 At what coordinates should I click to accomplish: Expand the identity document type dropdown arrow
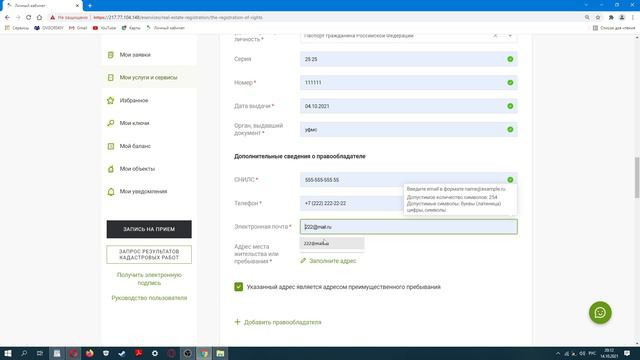pyautogui.click(x=510, y=36)
